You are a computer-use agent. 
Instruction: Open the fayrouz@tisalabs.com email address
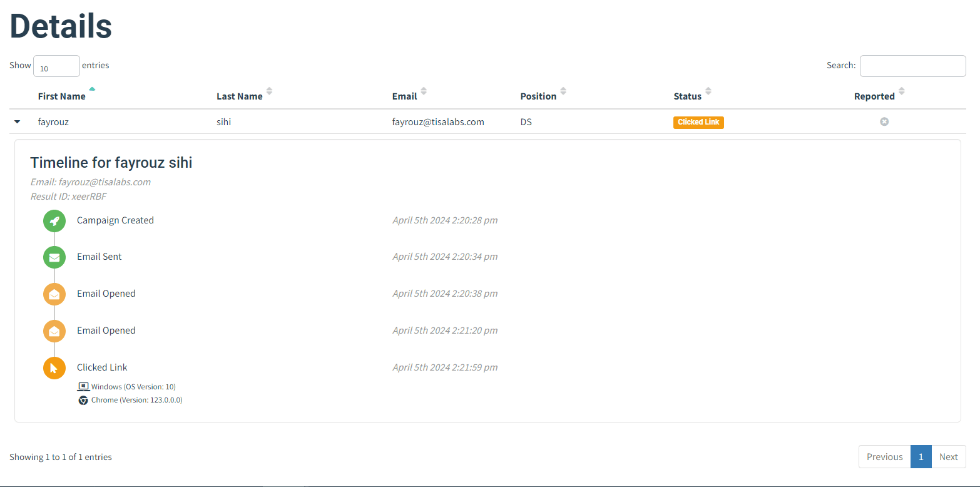point(438,121)
